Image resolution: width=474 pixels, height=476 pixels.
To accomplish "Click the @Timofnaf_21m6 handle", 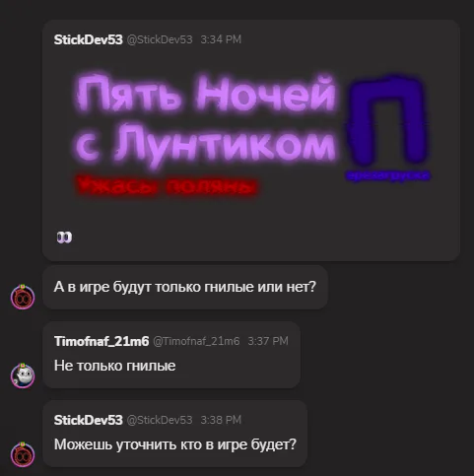I will pyautogui.click(x=196, y=341).
